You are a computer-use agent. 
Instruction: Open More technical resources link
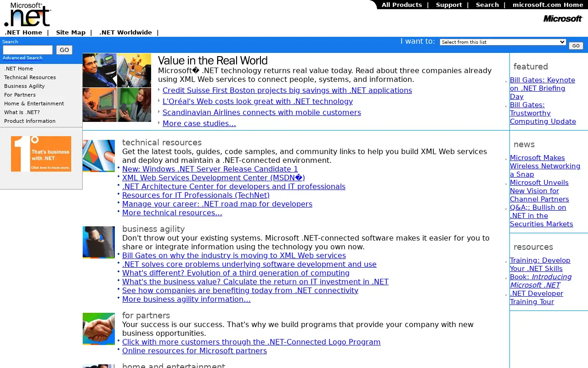(x=172, y=213)
